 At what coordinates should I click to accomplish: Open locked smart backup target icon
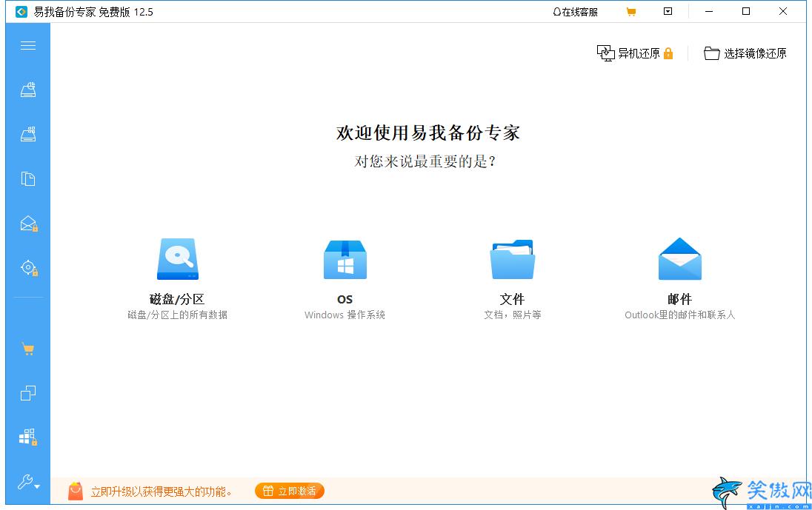click(29, 268)
